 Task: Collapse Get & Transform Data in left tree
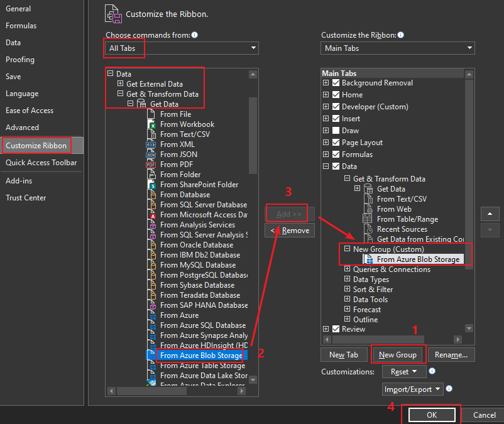[x=120, y=94]
